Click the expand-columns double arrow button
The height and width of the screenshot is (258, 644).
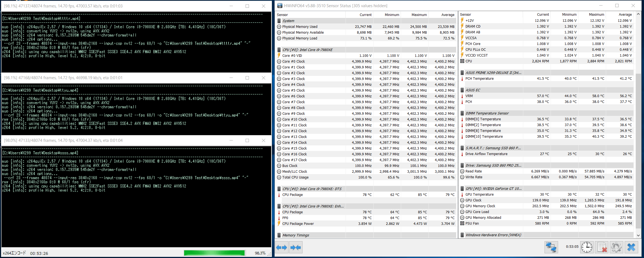[x=282, y=247]
